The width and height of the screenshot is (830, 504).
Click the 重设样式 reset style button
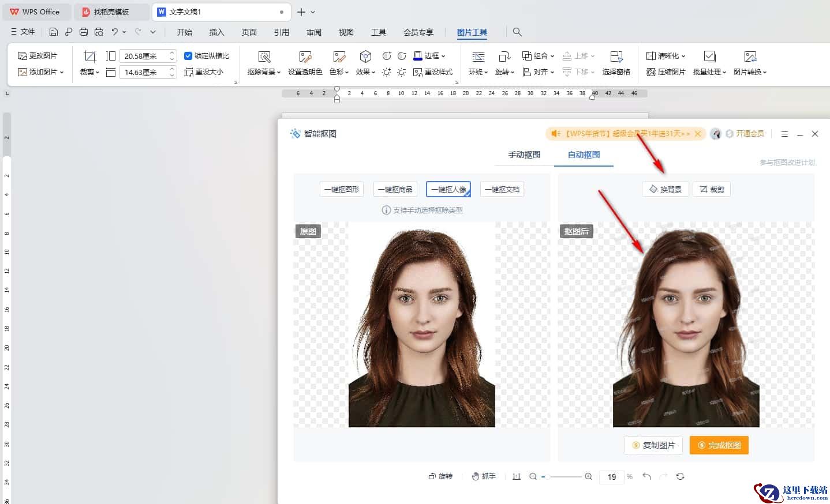[x=433, y=72]
